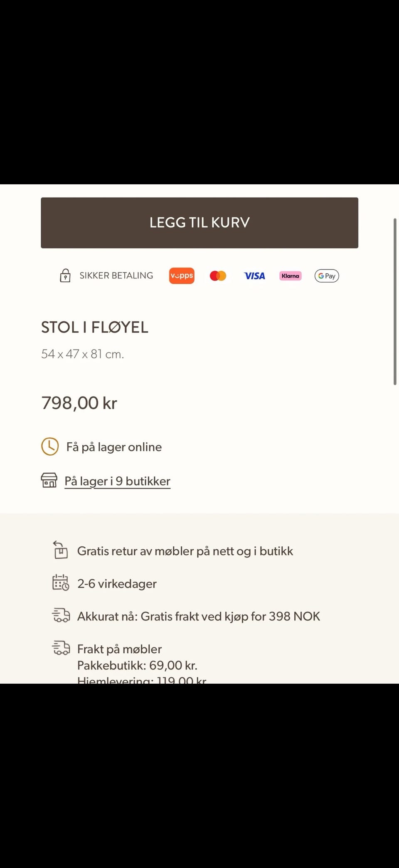Click the Frakt på møbler heading
399x868 pixels.
pyautogui.click(x=119, y=649)
